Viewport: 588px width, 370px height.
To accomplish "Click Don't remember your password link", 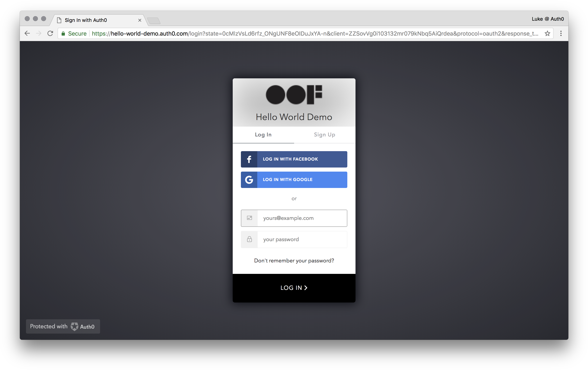I will pos(294,260).
